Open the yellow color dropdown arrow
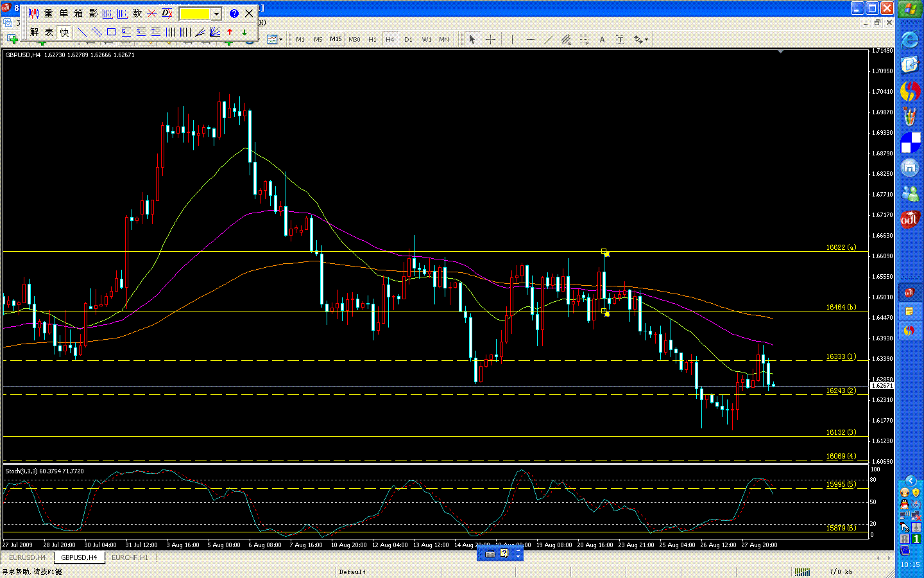924x578 pixels. 217,13
